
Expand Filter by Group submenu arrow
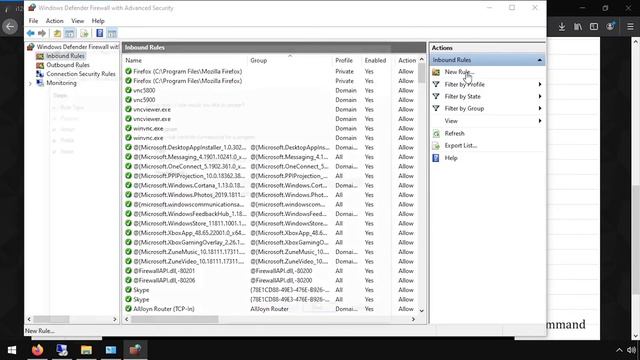[540, 108]
